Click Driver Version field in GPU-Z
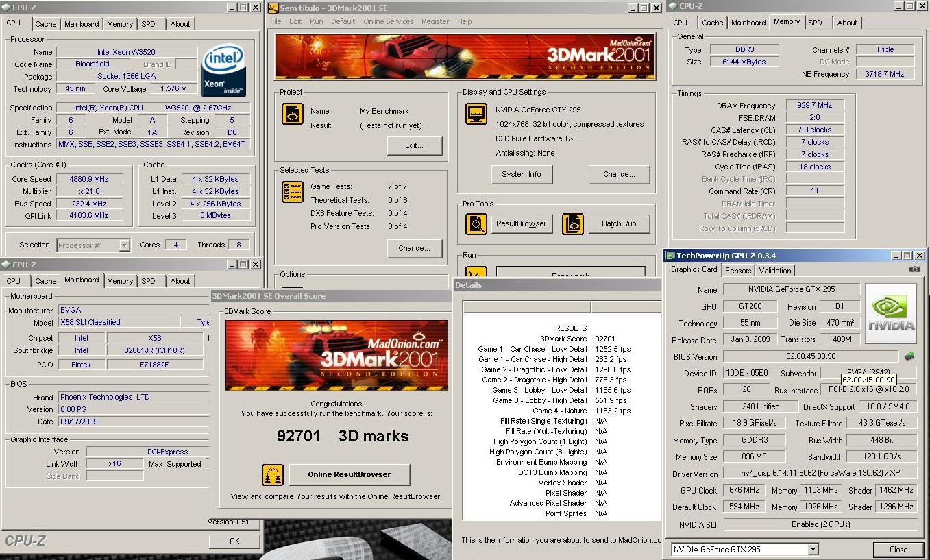The width and height of the screenshot is (930, 560). [x=820, y=474]
